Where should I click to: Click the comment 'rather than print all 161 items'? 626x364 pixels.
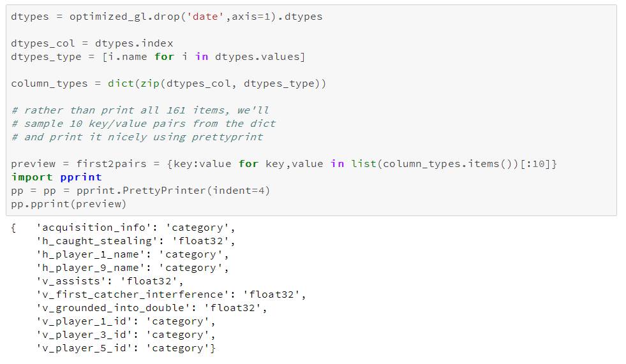[x=140, y=110]
